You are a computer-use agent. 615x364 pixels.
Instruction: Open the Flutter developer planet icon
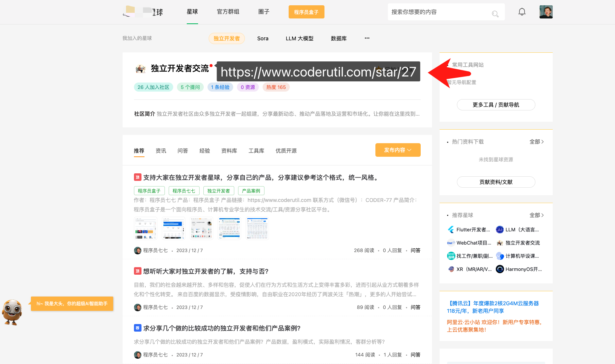(451, 230)
